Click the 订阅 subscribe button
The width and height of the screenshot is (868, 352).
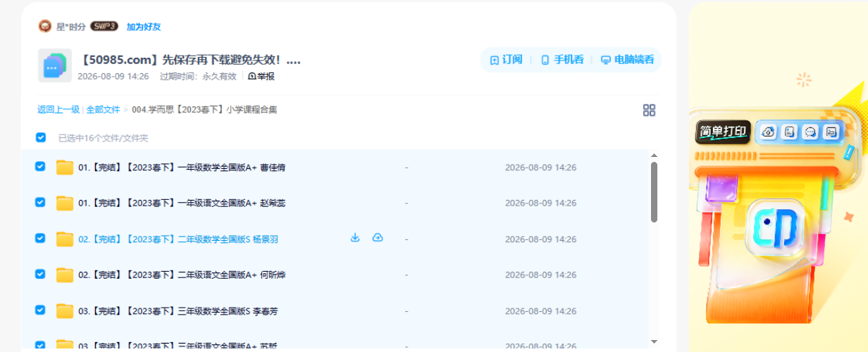coord(507,60)
